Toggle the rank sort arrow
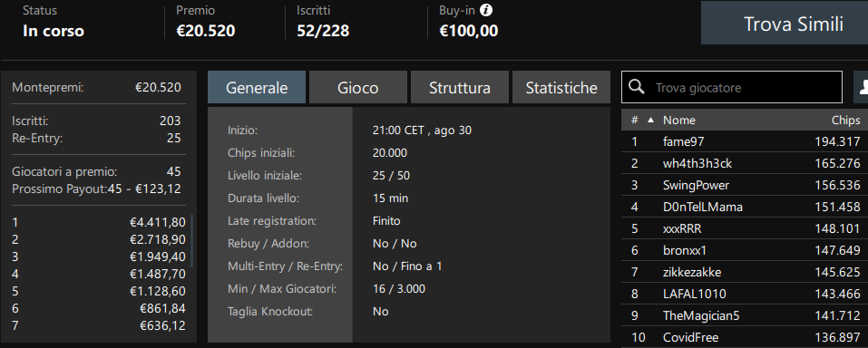Screen dimensions: 868x348 click(x=650, y=120)
